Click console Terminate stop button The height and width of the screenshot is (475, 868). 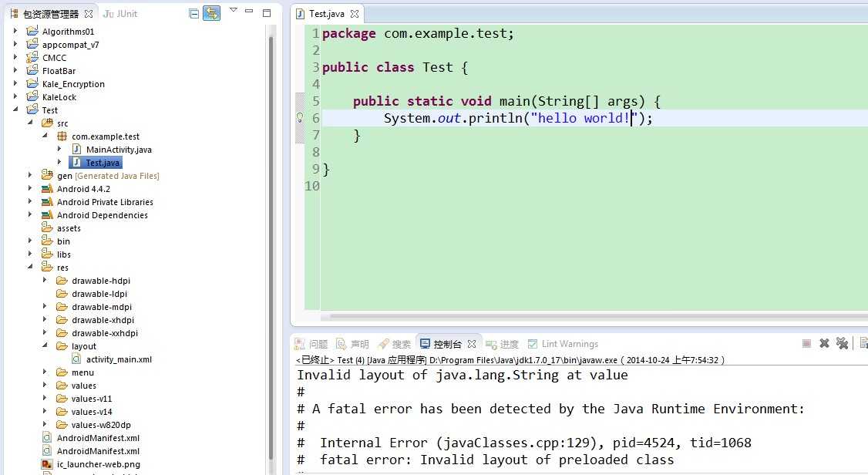click(x=806, y=344)
